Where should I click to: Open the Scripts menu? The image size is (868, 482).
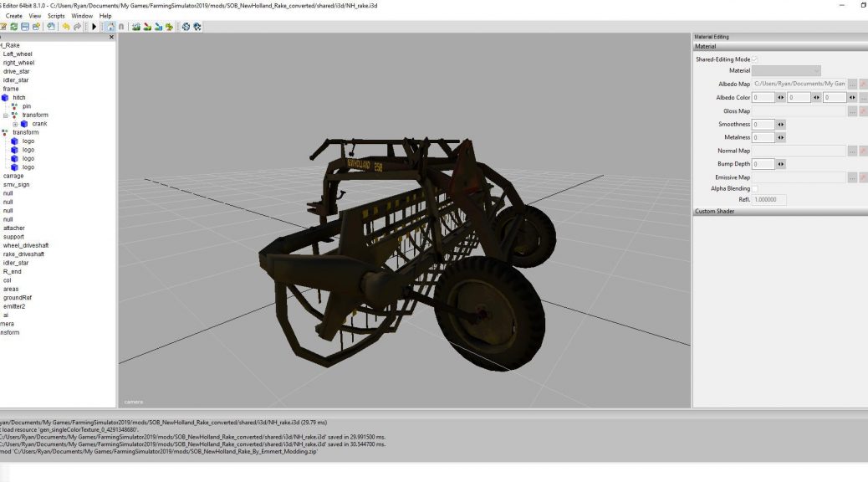56,15
